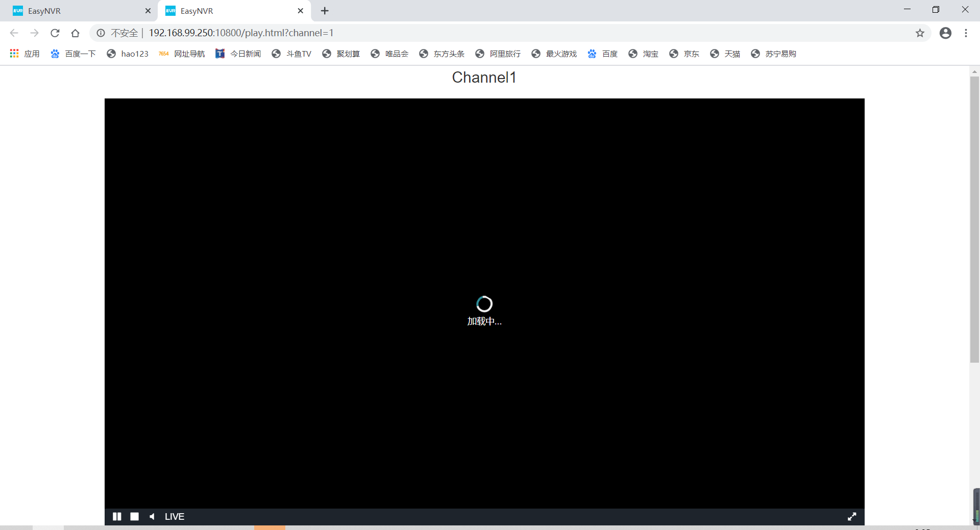Image resolution: width=980 pixels, height=530 pixels.
Task: Open the 苏宁易购 bookmark
Action: point(773,54)
